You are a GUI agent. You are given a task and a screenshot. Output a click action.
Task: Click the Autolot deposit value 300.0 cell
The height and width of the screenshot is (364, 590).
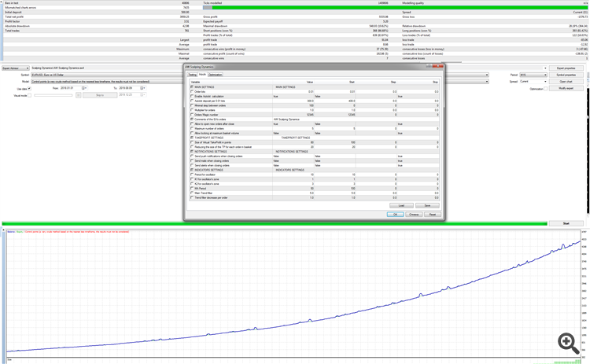[x=293, y=101]
